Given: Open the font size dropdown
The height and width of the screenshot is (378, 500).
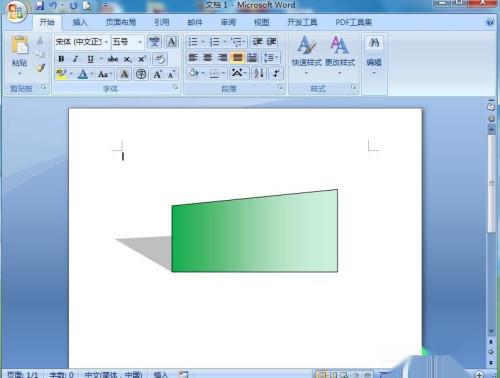Looking at the screenshot, I should tap(128, 42).
